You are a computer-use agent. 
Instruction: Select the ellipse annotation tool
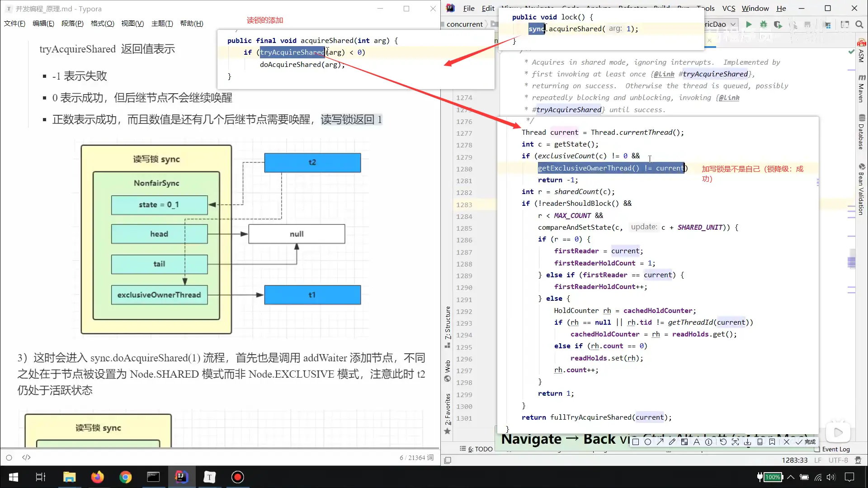(648, 442)
